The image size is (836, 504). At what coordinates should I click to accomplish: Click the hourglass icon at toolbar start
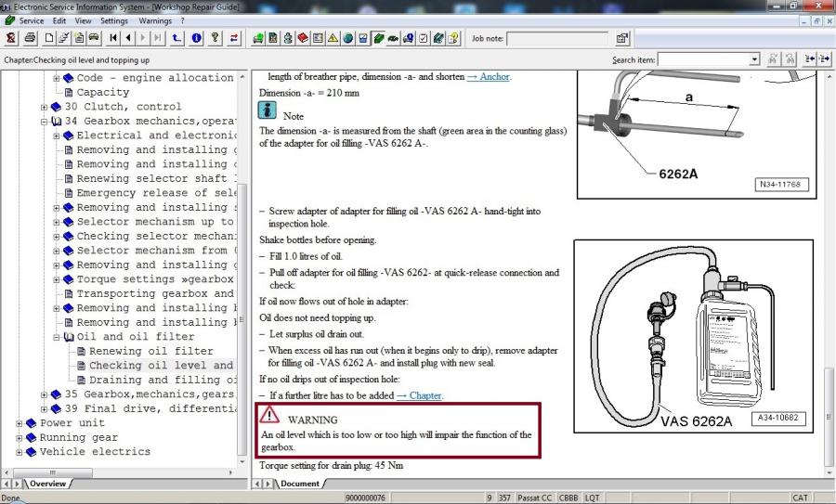tap(11, 38)
